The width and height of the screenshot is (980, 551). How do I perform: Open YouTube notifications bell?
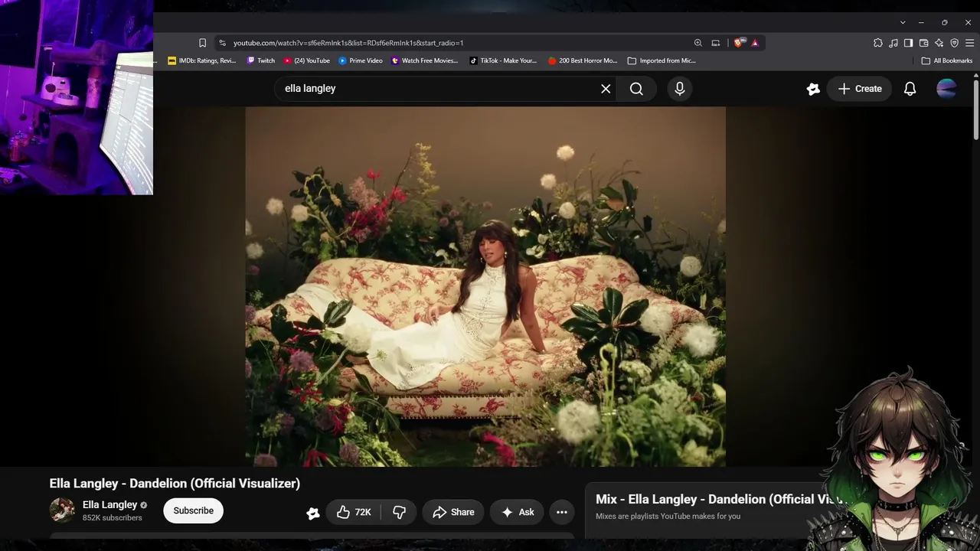[x=910, y=89]
